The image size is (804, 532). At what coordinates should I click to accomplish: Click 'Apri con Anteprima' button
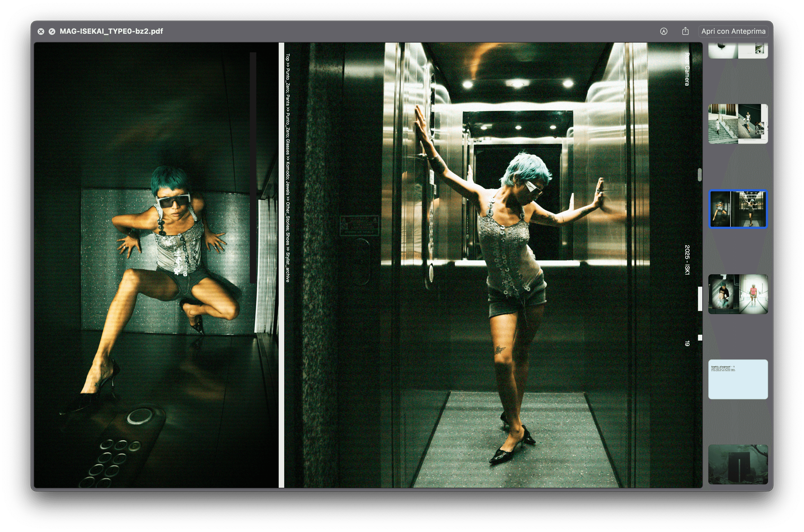(733, 32)
